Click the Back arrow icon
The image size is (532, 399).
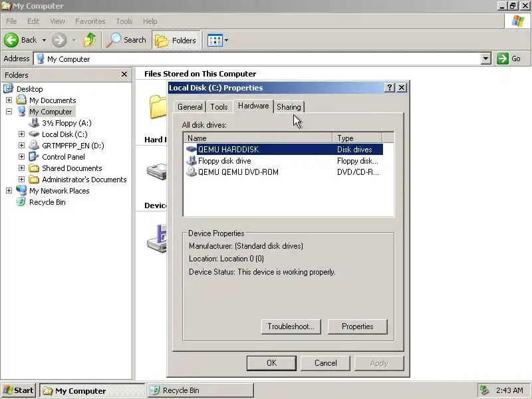click(11, 40)
